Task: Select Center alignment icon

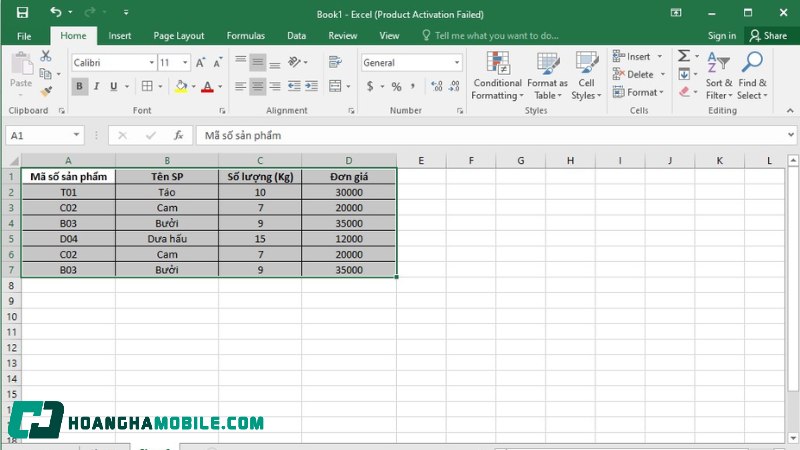Action: (258, 86)
